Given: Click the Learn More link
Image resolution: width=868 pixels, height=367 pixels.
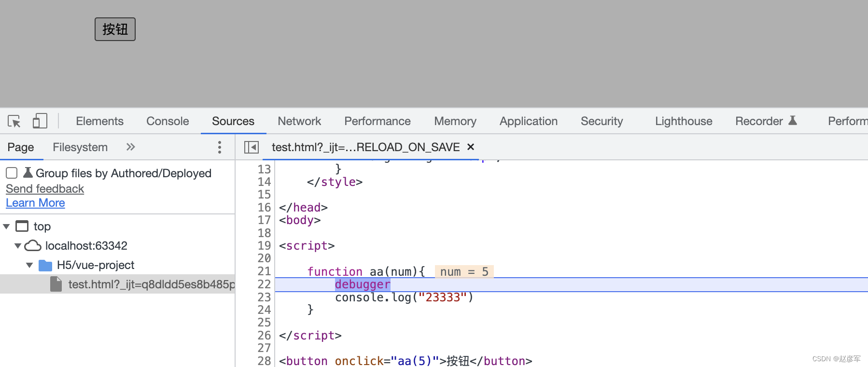Looking at the screenshot, I should point(35,203).
